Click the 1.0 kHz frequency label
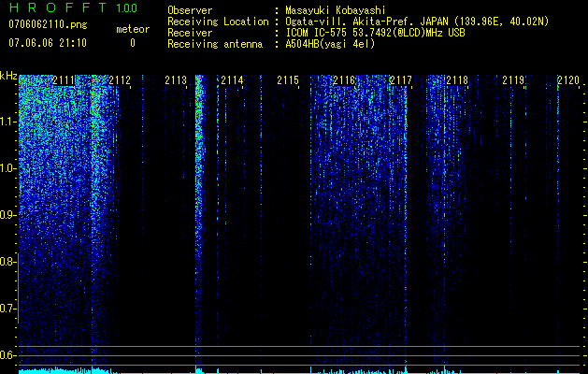This screenshot has width=588, height=374. (7, 168)
